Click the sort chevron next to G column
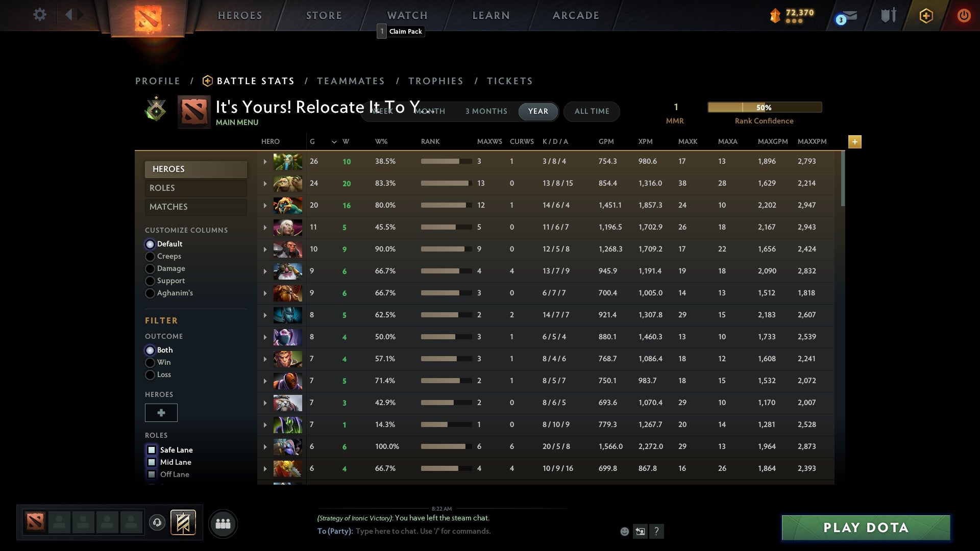Screen dimensions: 980x551 (334, 142)
